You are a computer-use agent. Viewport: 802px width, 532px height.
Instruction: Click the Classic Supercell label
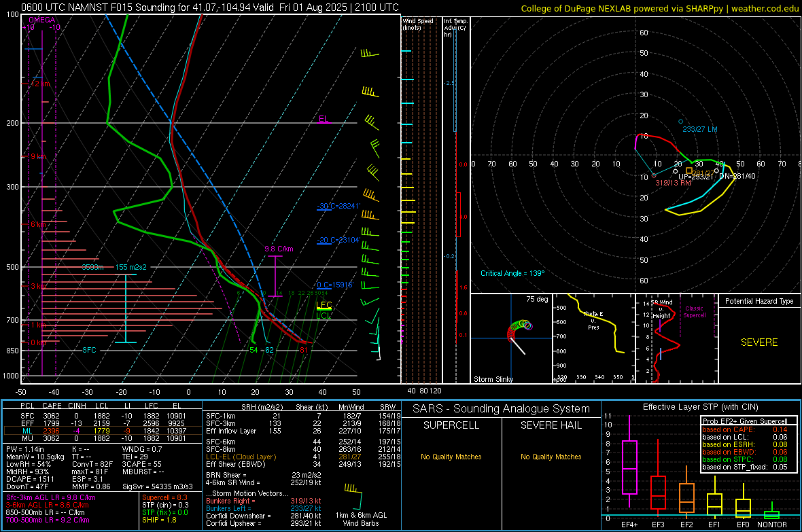click(695, 312)
